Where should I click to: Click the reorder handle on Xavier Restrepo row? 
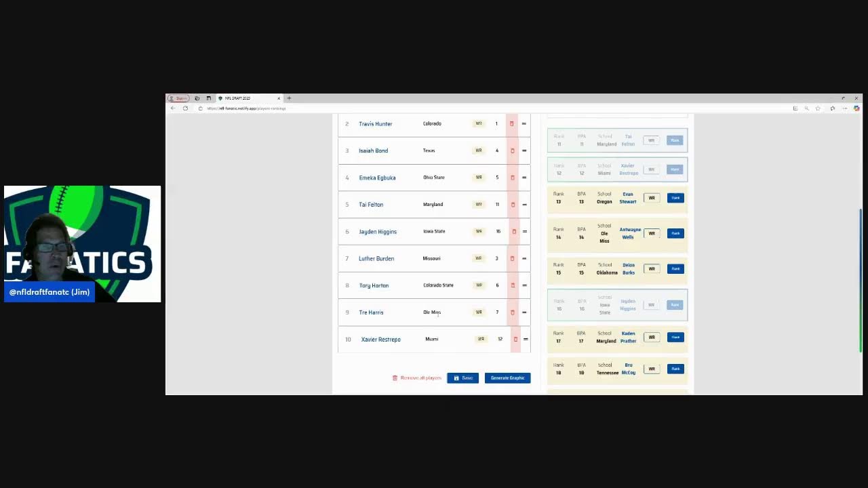pyautogui.click(x=526, y=339)
